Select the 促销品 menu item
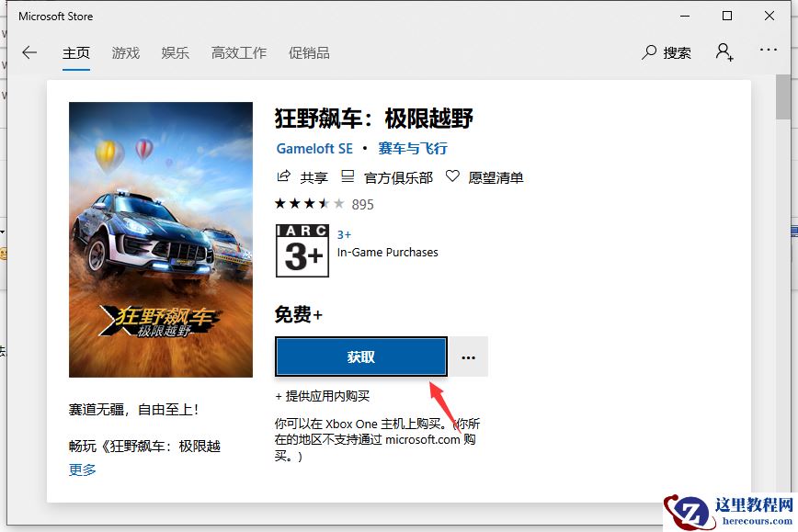Image resolution: width=798 pixels, height=532 pixels. [x=309, y=52]
